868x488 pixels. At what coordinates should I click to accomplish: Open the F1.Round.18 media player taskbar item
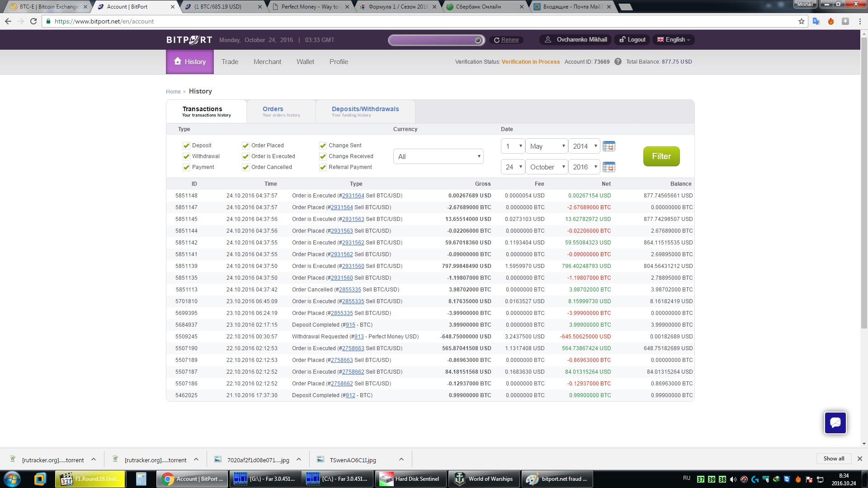pos(90,479)
